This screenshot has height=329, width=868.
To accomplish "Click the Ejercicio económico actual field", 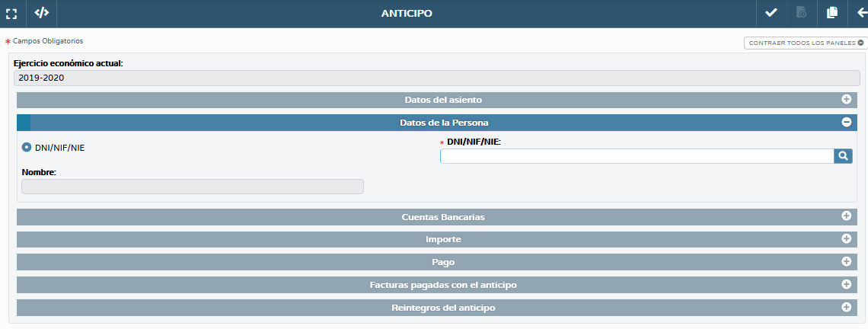I will pos(437,78).
